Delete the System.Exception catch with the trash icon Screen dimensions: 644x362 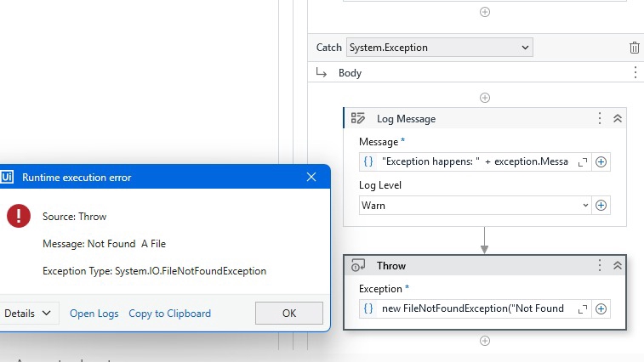pyautogui.click(x=634, y=48)
